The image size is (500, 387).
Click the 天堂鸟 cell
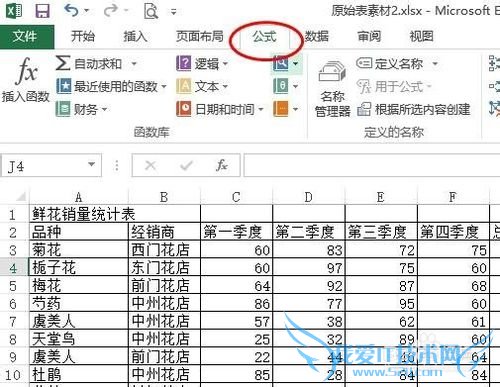[x=79, y=339]
